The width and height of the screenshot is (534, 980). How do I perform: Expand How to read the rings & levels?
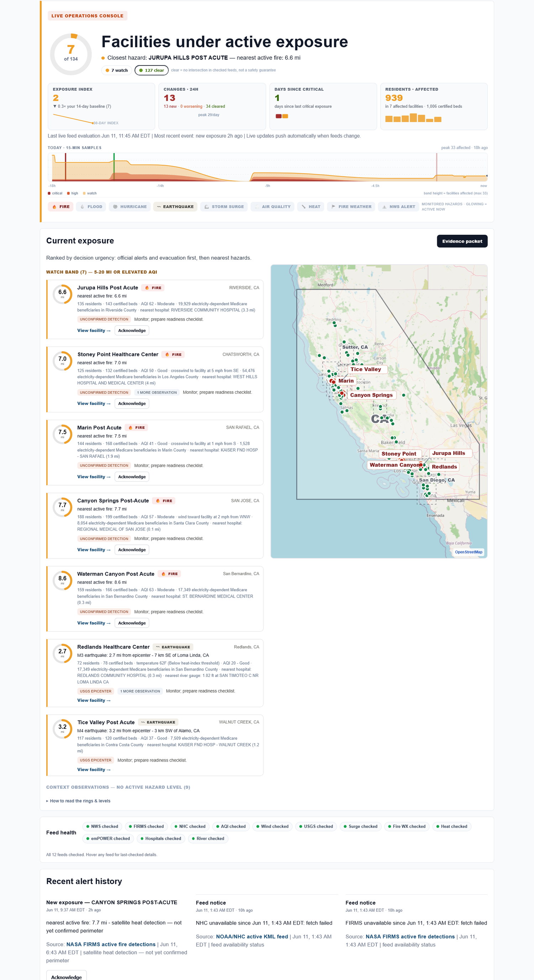[x=78, y=801]
